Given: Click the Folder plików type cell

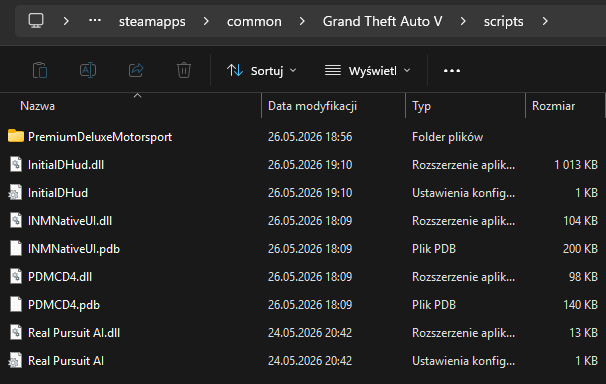Looking at the screenshot, I should click(448, 137).
